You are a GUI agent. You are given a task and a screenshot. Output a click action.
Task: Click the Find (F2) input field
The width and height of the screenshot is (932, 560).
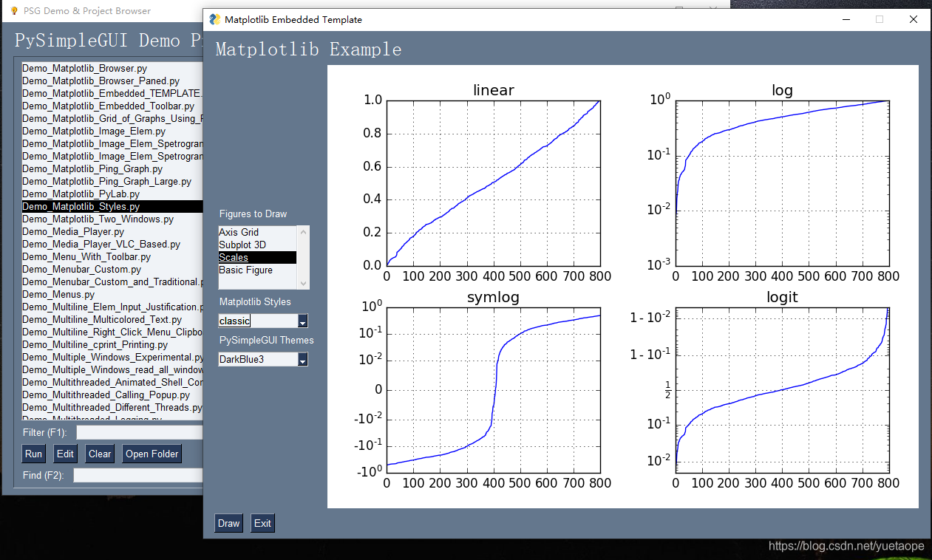coord(138,475)
